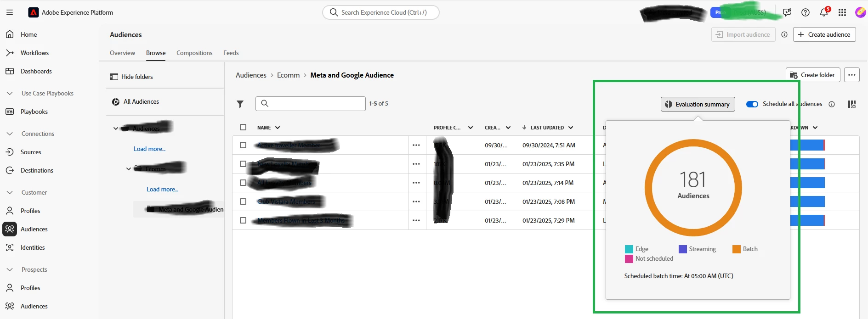Open the Help question mark icon
Viewport: 868px width, 319px height.
(806, 12)
